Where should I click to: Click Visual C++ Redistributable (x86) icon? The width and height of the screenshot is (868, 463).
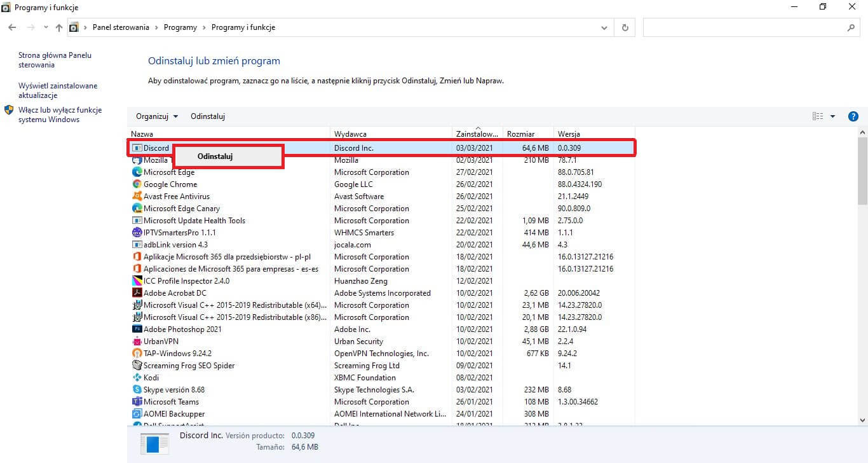click(x=137, y=317)
